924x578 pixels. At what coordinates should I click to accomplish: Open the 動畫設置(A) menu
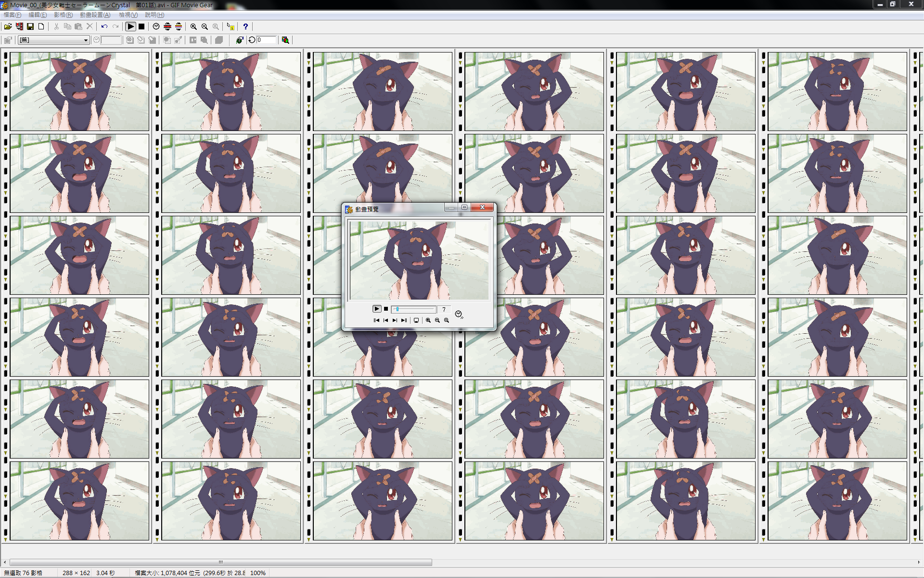95,15
